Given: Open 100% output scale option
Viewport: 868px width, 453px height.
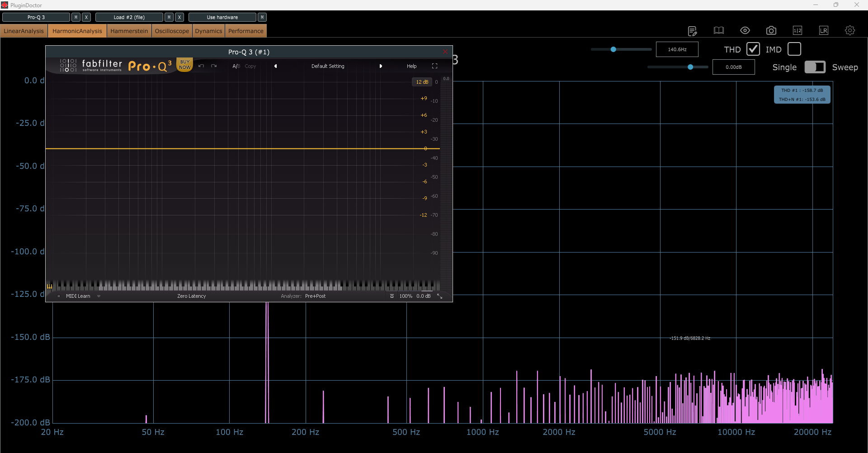Looking at the screenshot, I should tap(406, 296).
